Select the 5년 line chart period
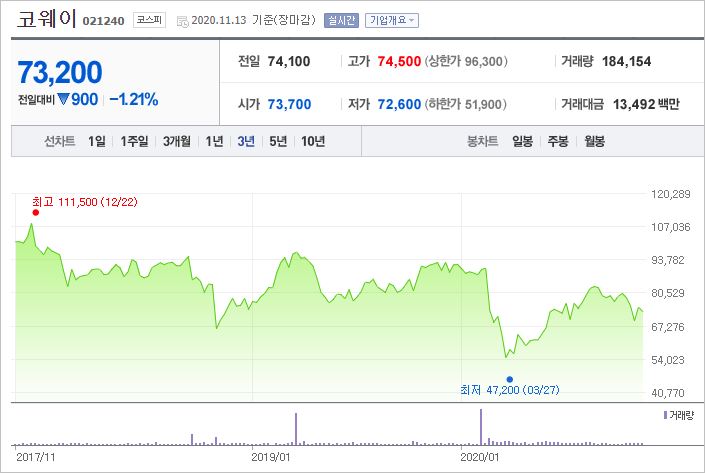Screen dimensions: 705x473 (278, 141)
